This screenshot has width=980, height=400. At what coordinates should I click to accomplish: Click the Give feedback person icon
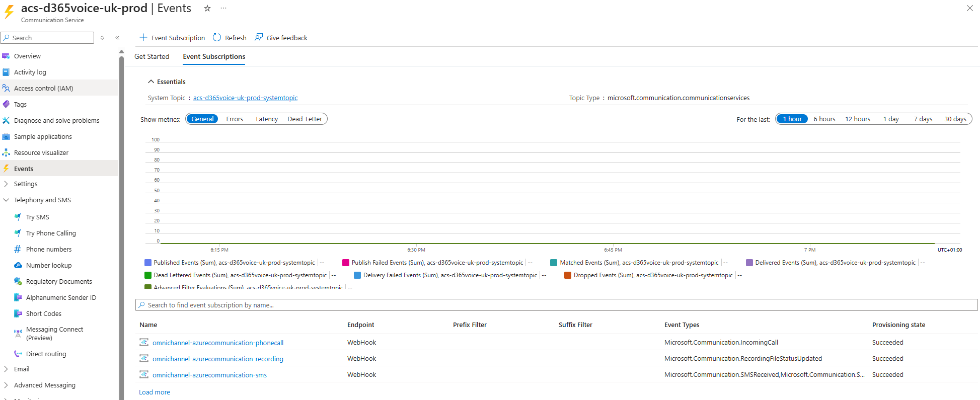pyautogui.click(x=259, y=37)
